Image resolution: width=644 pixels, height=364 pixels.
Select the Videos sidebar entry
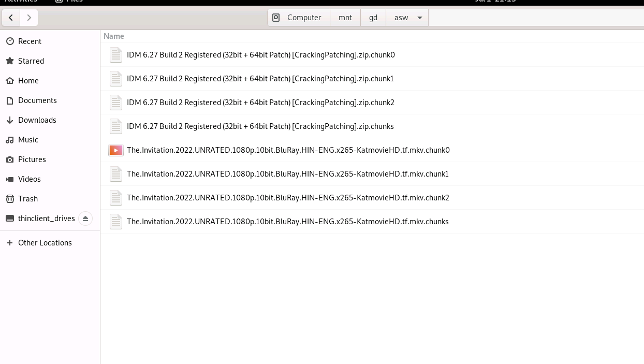point(29,179)
